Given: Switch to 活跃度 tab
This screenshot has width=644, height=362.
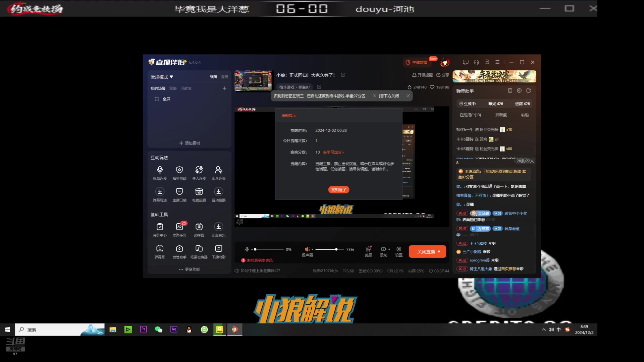Looking at the screenshot, I should point(501,115).
